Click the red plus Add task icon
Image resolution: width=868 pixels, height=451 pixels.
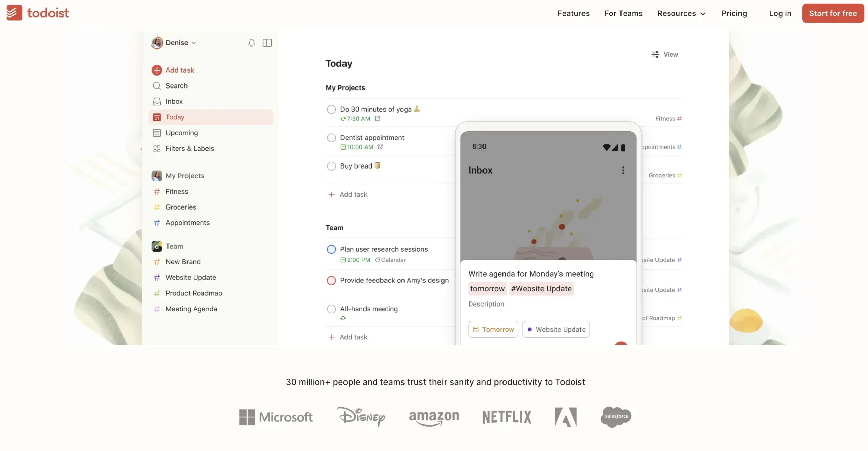coord(157,70)
